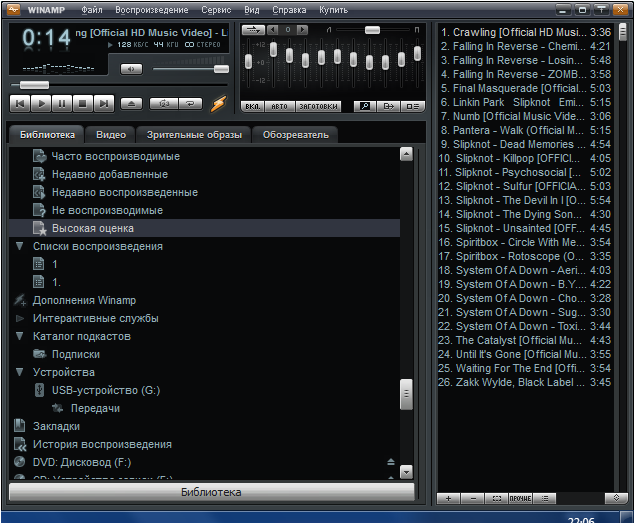Adjust the volume slider handle
635x524 pixels.
221,69
